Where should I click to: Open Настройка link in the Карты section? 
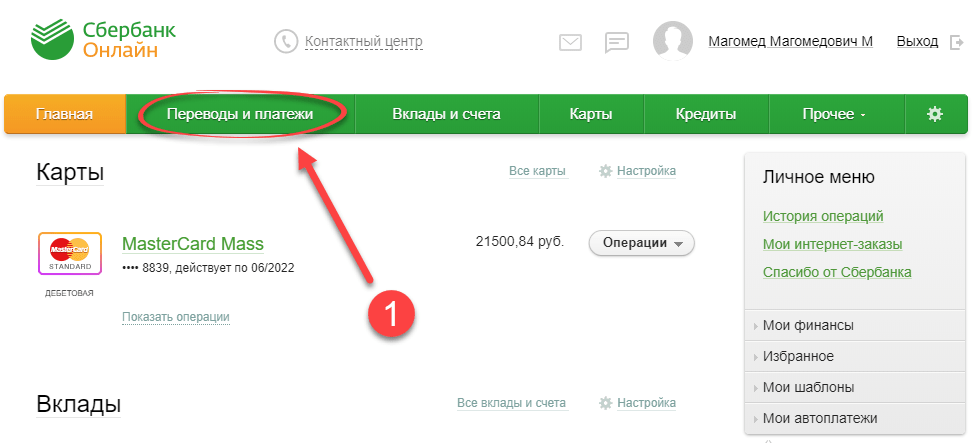646,171
